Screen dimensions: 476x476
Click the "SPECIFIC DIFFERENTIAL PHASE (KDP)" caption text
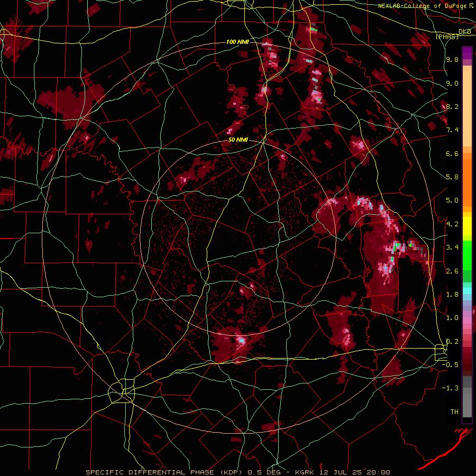166,472
